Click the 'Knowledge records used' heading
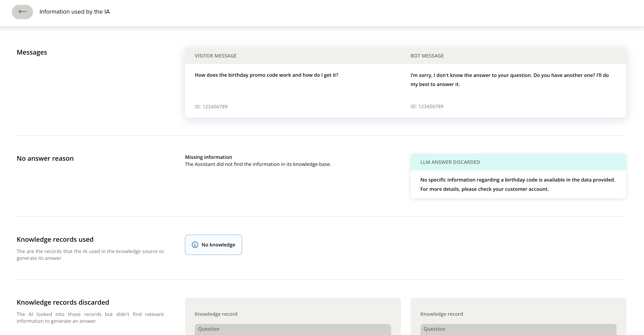This screenshot has height=335, width=644. (x=55, y=239)
